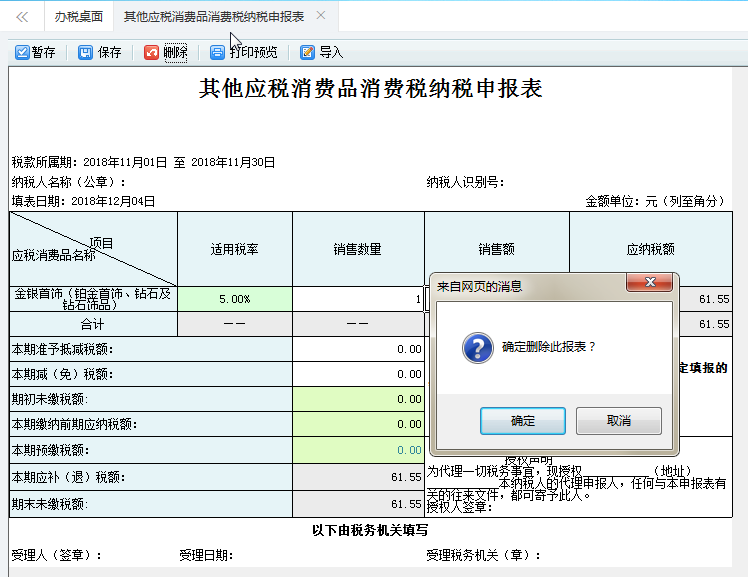Click the 保存 label text
The height and width of the screenshot is (577, 748).
point(109,52)
